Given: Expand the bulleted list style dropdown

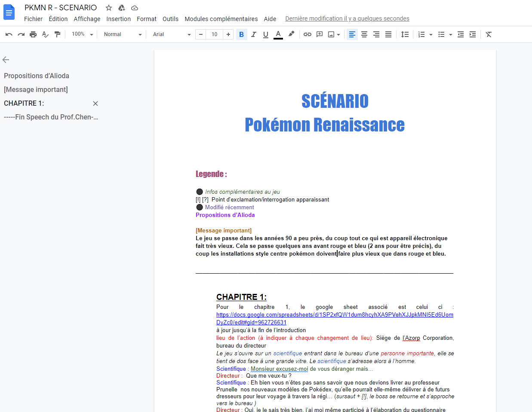Looking at the screenshot, I should point(451,34).
